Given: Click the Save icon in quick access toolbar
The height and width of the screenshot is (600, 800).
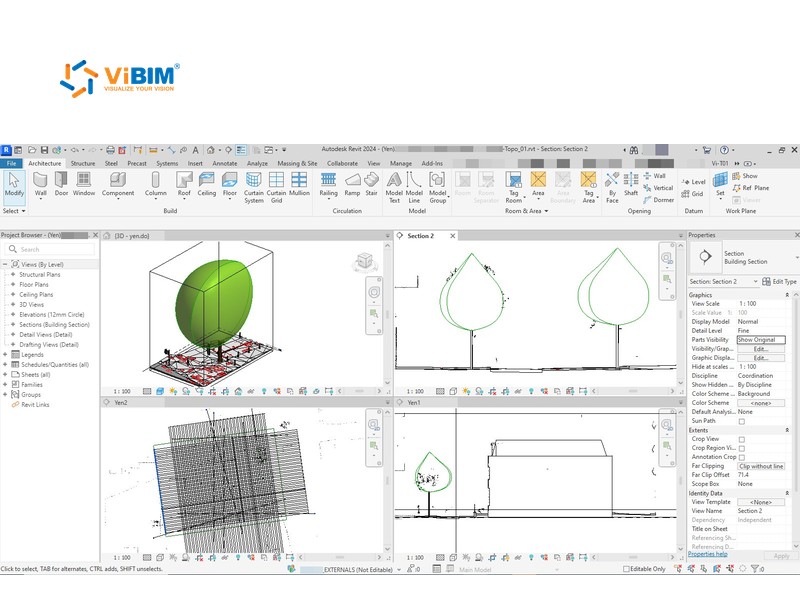Looking at the screenshot, I should [44, 150].
